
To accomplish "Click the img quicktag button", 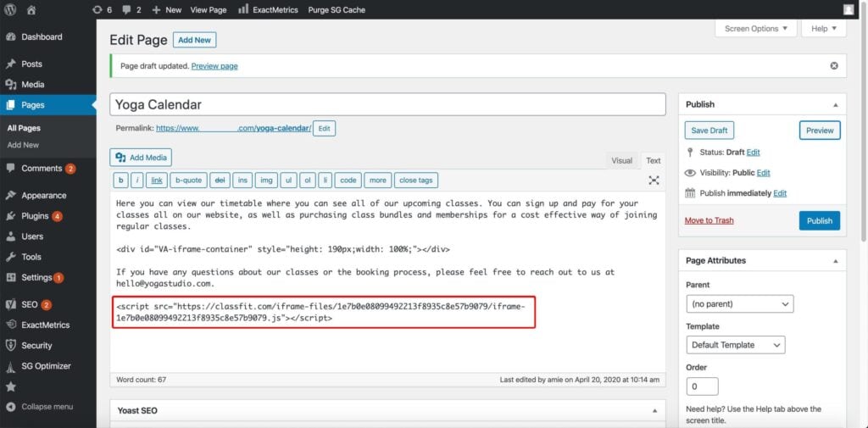I will tap(266, 180).
